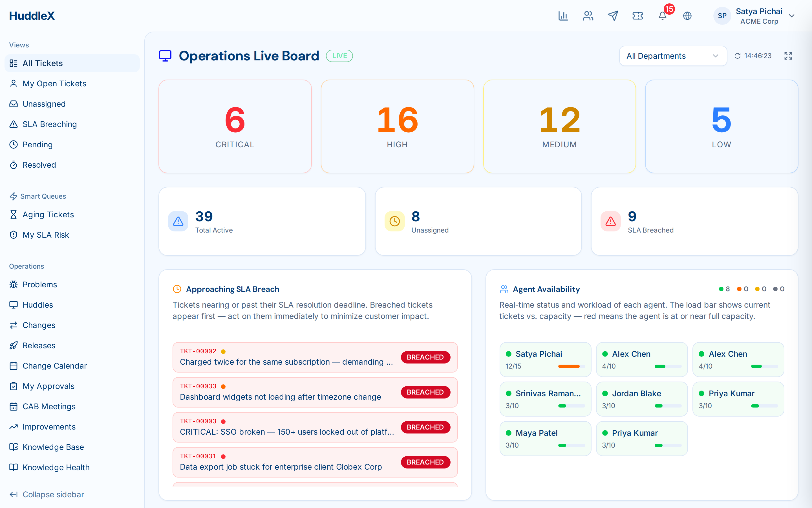Open CAB Meetings
The width and height of the screenshot is (812, 508).
click(72, 406)
